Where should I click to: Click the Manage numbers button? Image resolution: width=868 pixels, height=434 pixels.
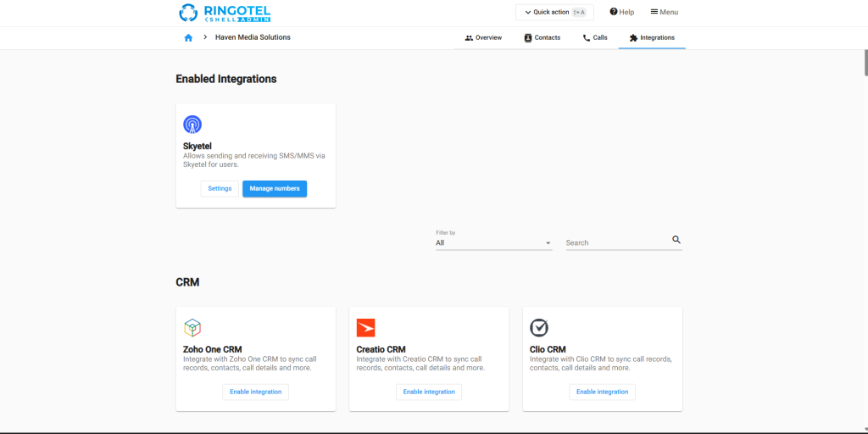pyautogui.click(x=275, y=188)
